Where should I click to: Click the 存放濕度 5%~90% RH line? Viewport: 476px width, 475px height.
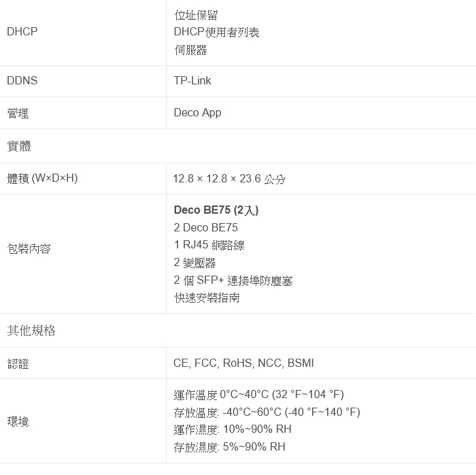tap(230, 446)
